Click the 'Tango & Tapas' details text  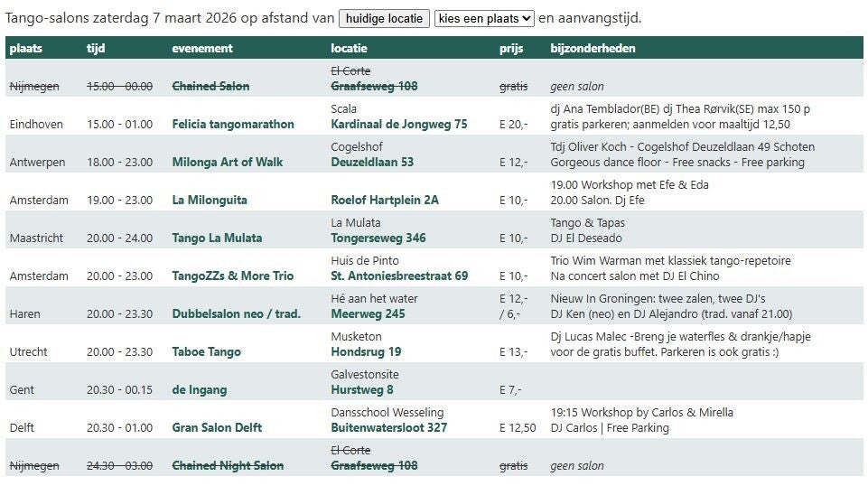[587, 222]
